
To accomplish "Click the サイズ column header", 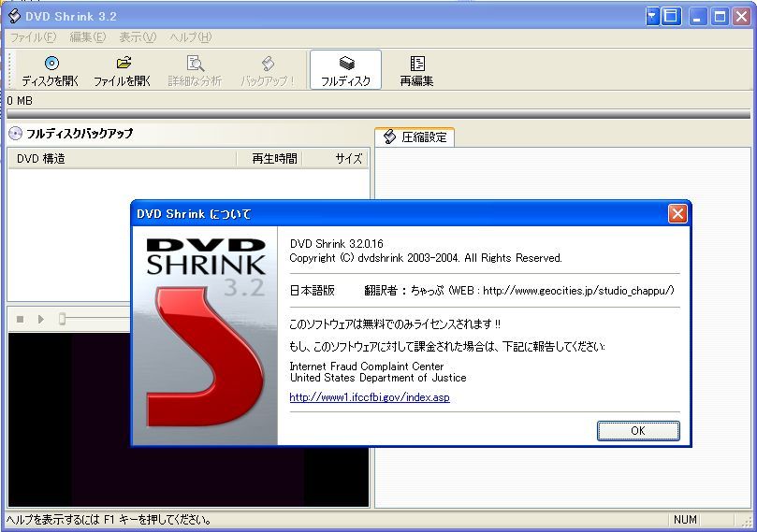I will click(x=335, y=159).
